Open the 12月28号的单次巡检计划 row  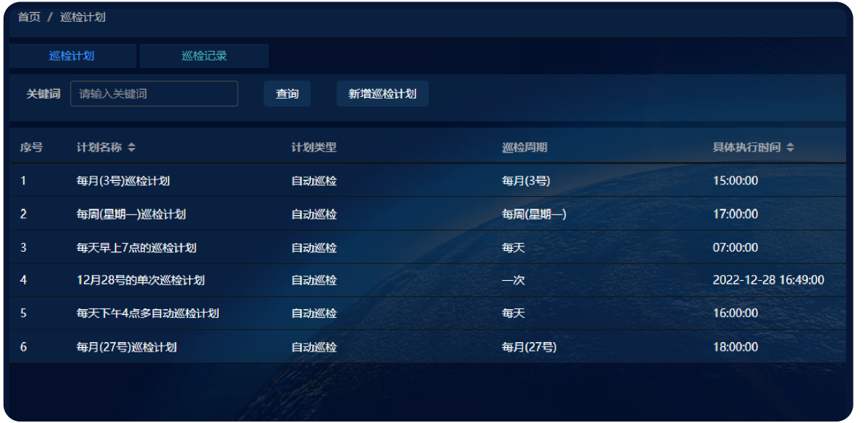(141, 280)
